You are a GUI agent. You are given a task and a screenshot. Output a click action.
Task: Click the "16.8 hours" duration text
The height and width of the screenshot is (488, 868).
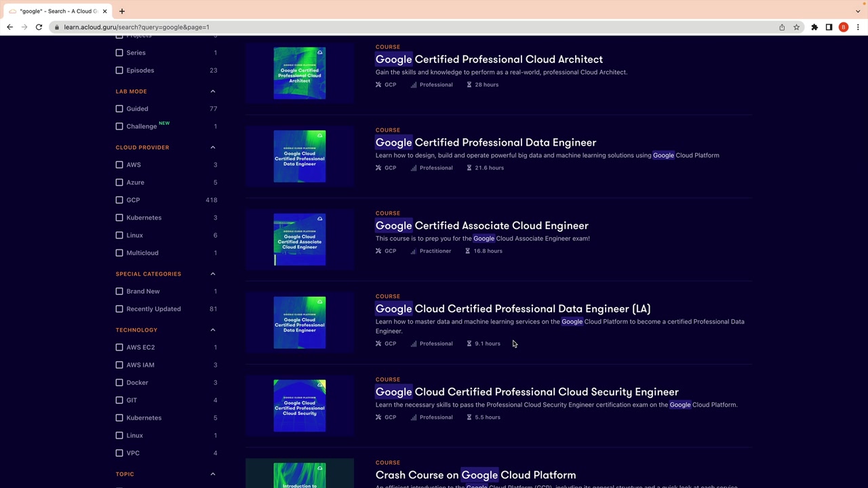(488, 251)
